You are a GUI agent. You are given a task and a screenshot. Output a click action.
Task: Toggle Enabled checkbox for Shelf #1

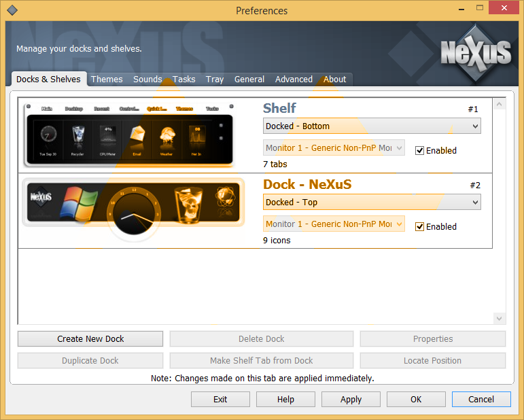tap(419, 151)
